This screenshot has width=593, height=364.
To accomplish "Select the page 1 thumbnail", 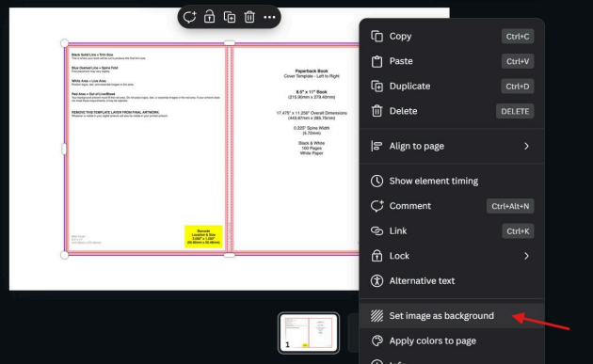I will [x=309, y=333].
